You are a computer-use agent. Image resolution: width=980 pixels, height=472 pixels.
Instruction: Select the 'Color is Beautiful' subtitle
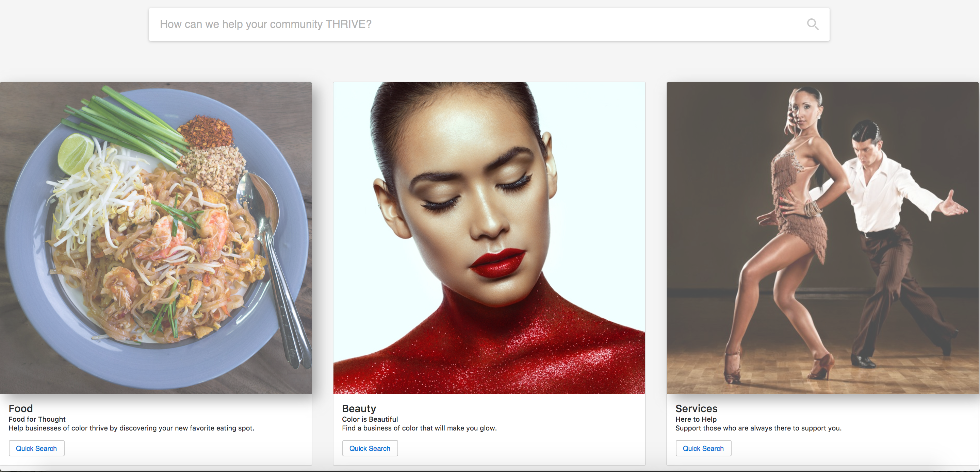click(370, 419)
